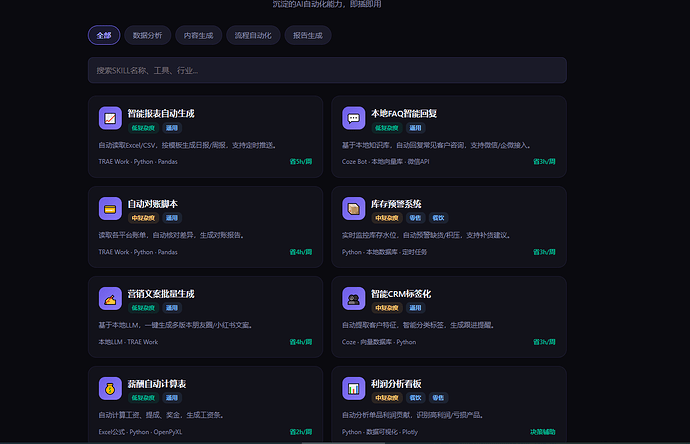Click the description 实时监控库存水位
Viewport: 690px width, 444px height.
(x=427, y=235)
